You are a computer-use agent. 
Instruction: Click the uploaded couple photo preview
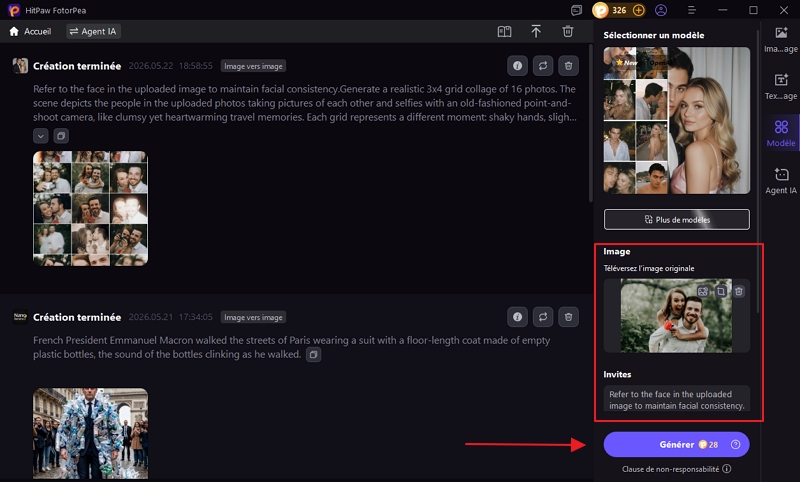tap(676, 316)
